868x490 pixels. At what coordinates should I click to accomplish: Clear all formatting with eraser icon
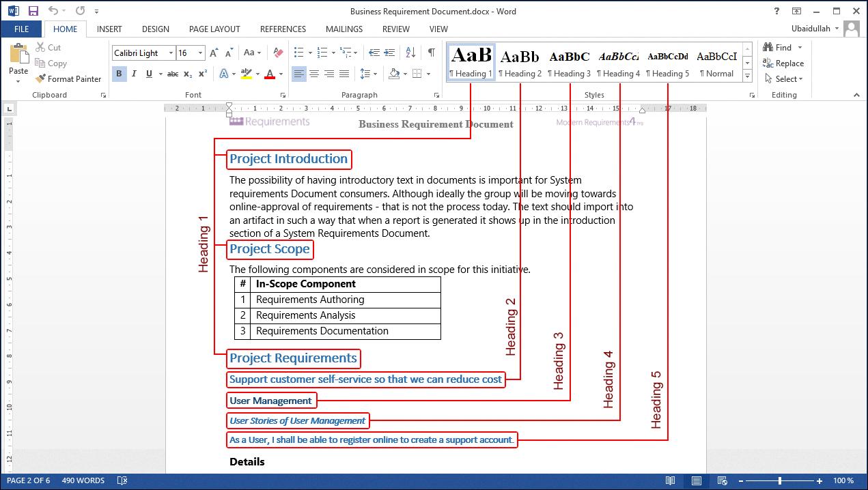coord(277,53)
